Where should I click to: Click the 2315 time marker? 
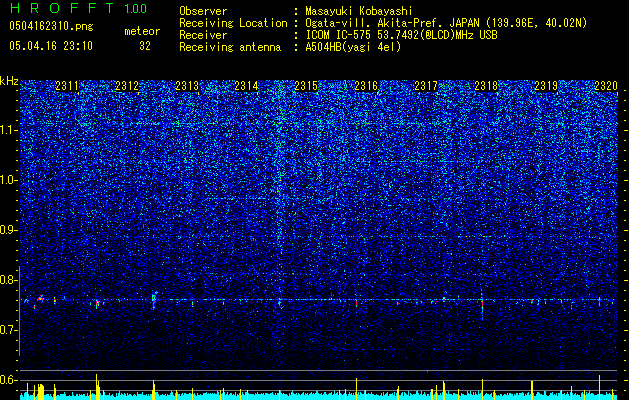[306, 86]
